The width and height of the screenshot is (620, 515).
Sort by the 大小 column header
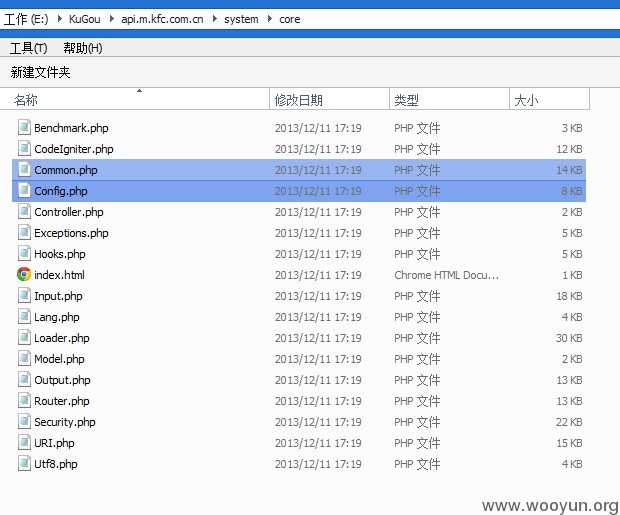pyautogui.click(x=550, y=99)
